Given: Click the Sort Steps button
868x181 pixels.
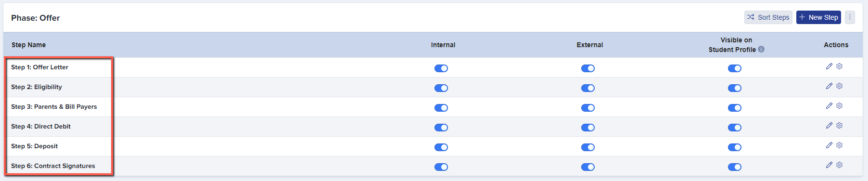Looking at the screenshot, I should [768, 17].
